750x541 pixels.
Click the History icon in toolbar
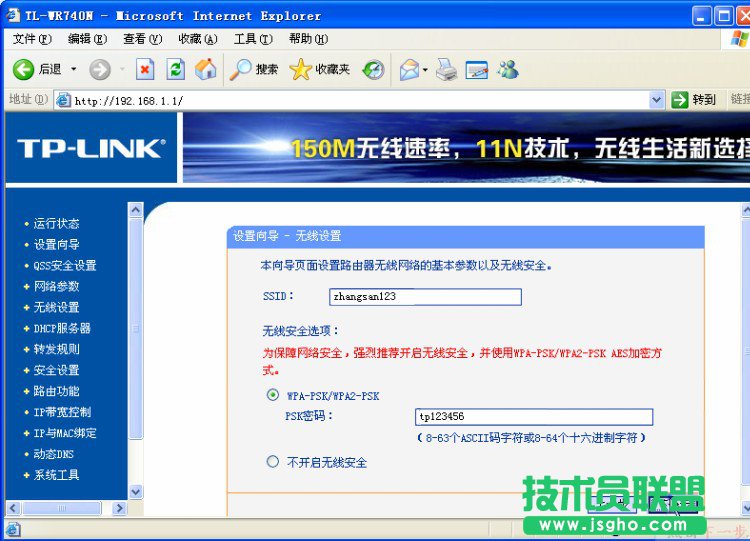pos(373,69)
